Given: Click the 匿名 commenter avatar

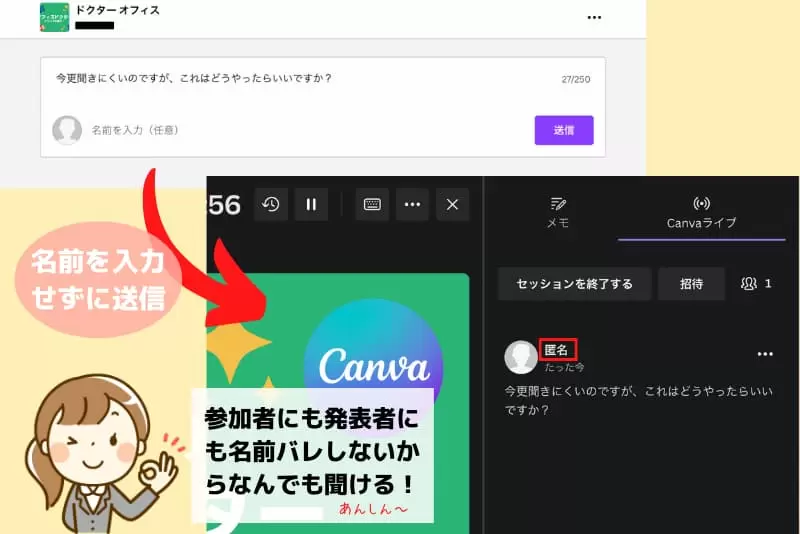Looking at the screenshot, I should 520,357.
